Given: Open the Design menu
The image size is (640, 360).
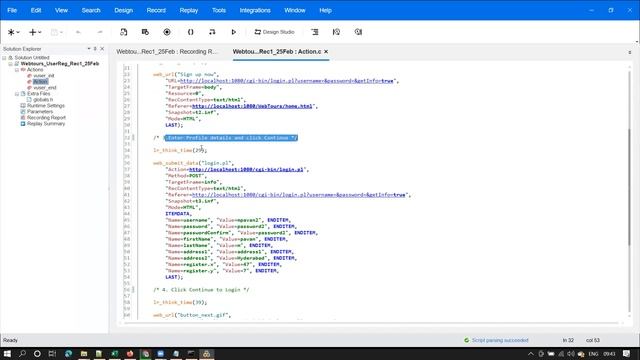Looking at the screenshot, I should tap(123, 10).
